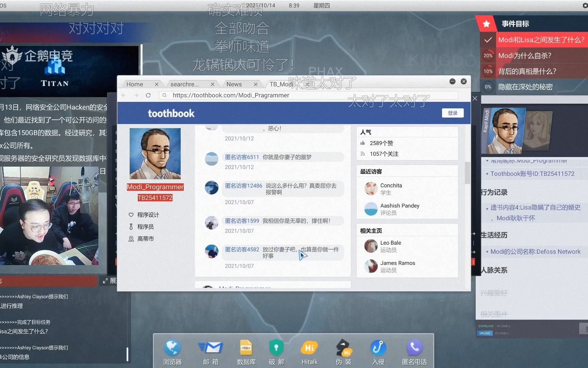Image resolution: width=588 pixels, height=368 pixels.
Task: Open the Modi_Programmer profile name
Action: click(x=155, y=187)
